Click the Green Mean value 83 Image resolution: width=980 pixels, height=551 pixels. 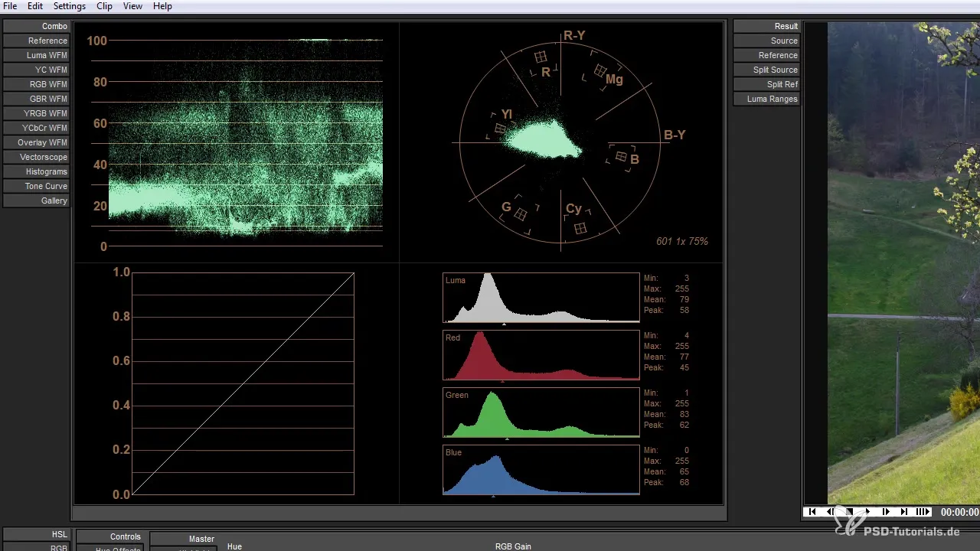pyautogui.click(x=683, y=414)
